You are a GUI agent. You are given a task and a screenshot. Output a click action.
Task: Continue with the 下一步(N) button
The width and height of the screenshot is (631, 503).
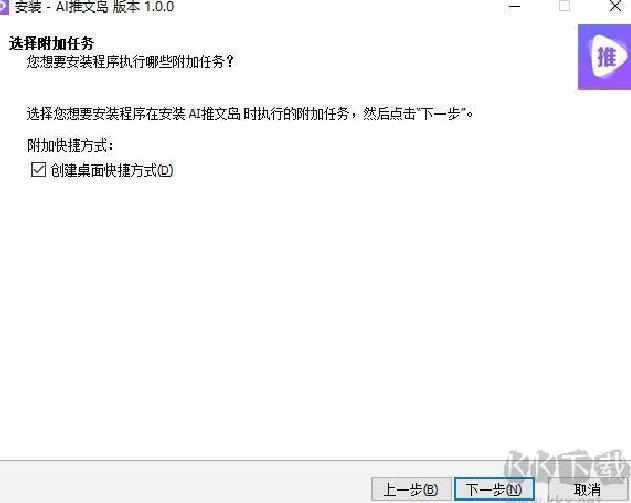coord(494,489)
